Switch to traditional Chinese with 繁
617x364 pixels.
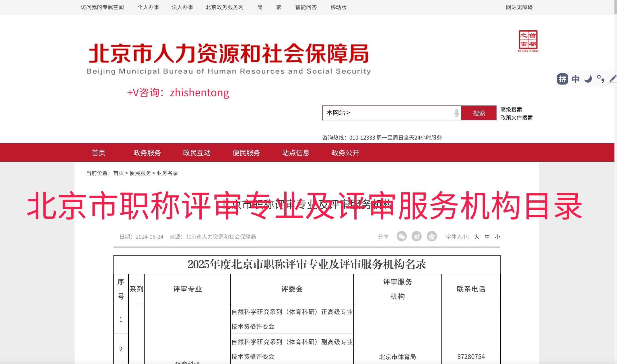[279, 7]
